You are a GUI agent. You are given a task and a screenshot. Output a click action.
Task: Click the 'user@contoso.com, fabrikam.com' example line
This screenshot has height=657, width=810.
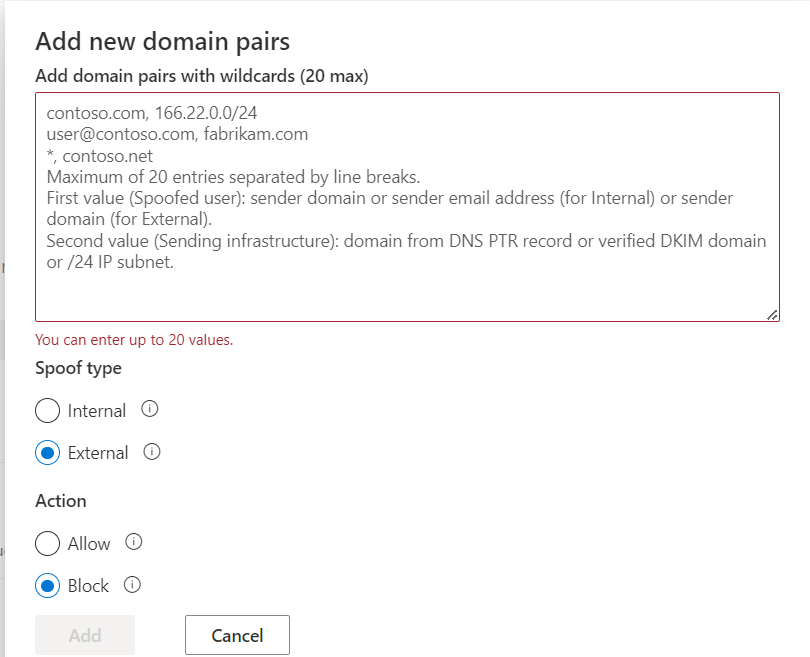click(177, 134)
